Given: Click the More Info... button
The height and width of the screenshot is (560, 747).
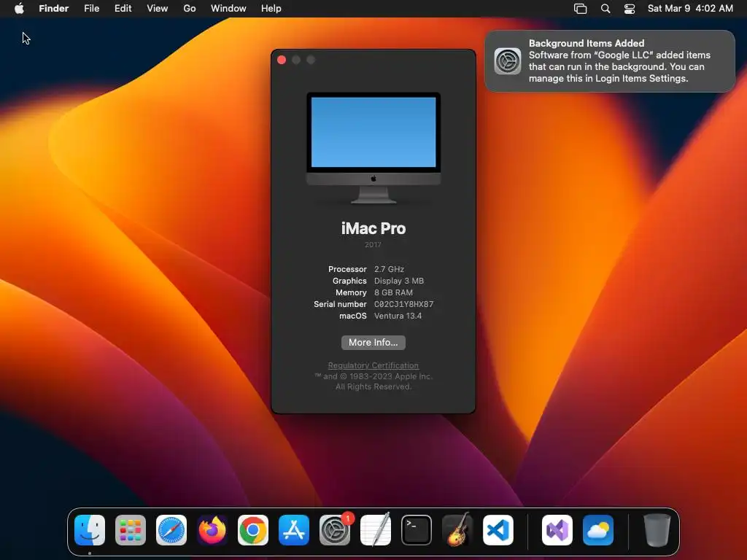Looking at the screenshot, I should click(x=373, y=343).
